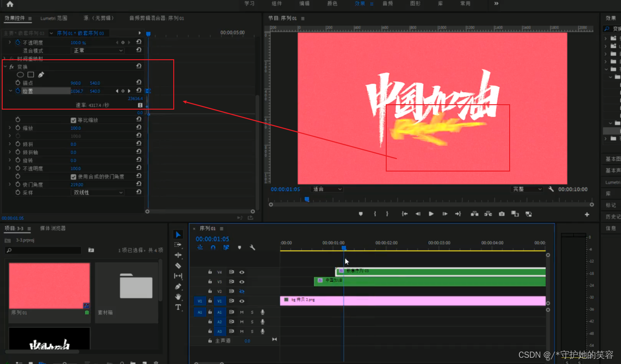Add marker in timeline header
Screen dimensions: 621x364
(239, 247)
